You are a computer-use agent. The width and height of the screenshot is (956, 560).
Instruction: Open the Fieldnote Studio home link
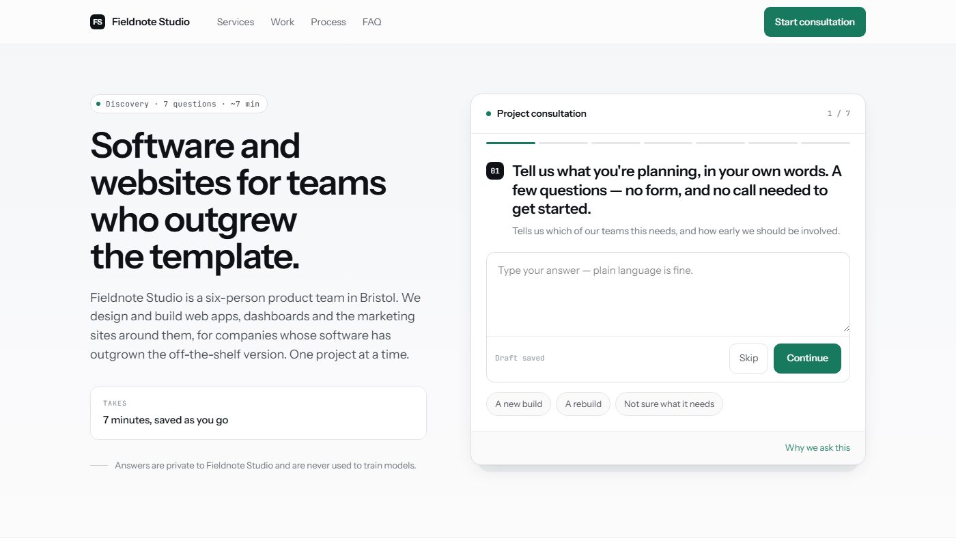click(x=140, y=22)
